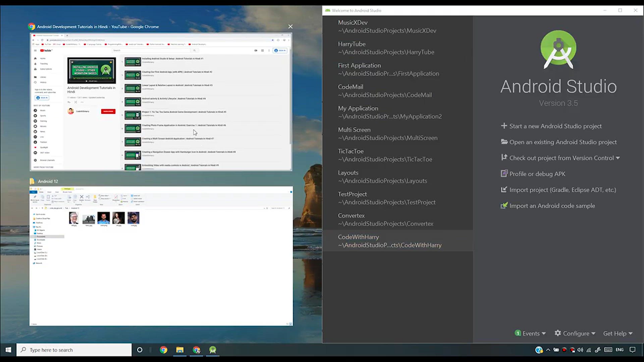Open the Events dropdown
The height and width of the screenshot is (362, 644).
(530, 333)
